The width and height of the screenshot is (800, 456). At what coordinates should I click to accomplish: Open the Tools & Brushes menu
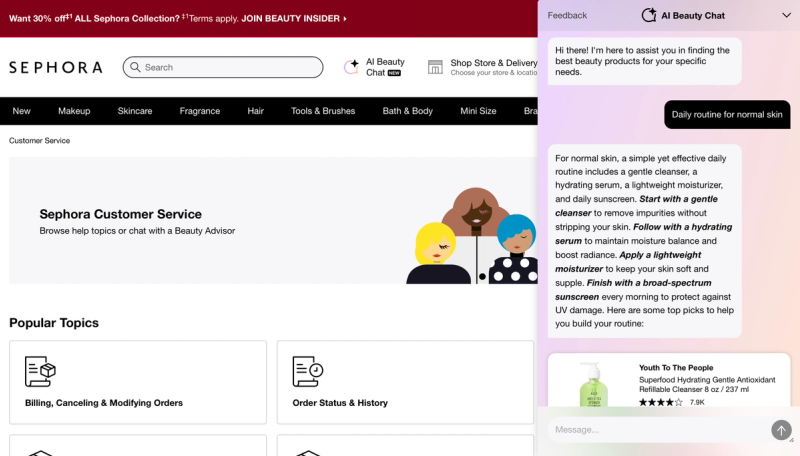point(323,111)
